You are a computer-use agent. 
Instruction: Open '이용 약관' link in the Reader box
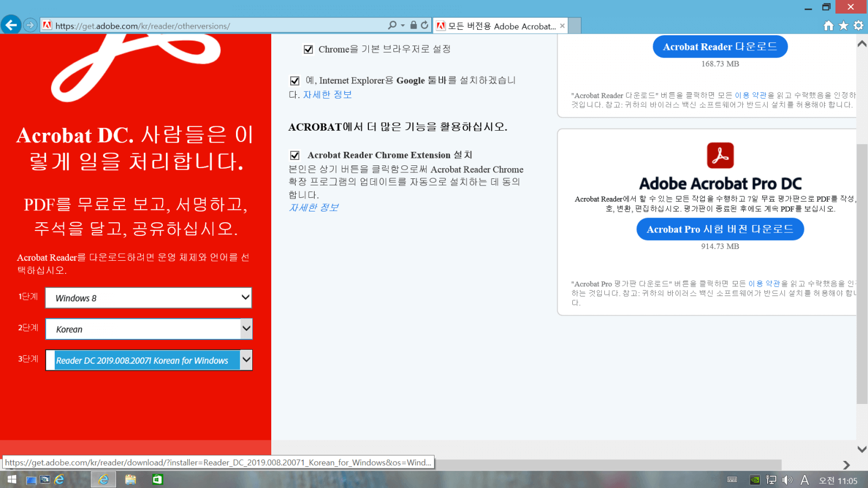tap(751, 95)
